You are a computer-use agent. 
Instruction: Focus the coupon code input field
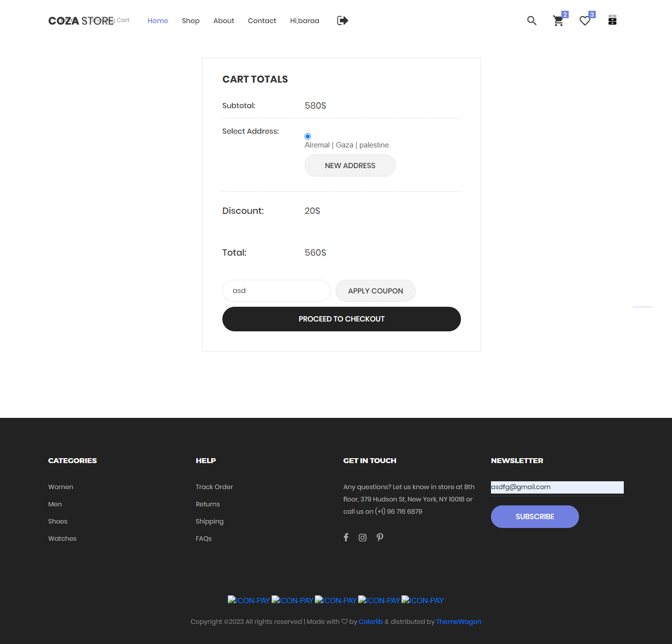click(276, 291)
